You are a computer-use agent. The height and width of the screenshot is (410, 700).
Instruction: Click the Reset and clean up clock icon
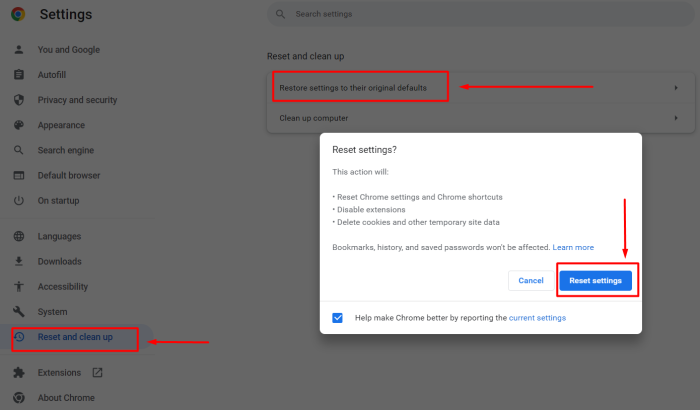(x=19, y=337)
